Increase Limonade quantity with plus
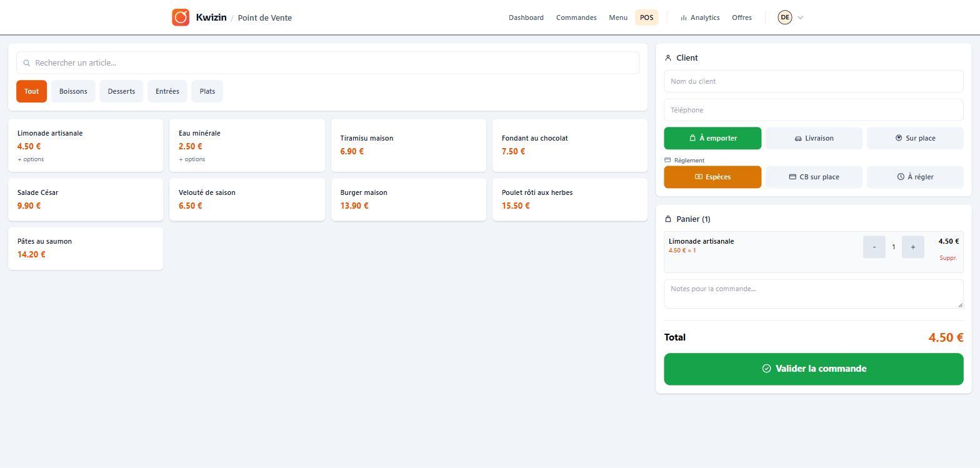 [x=913, y=247]
